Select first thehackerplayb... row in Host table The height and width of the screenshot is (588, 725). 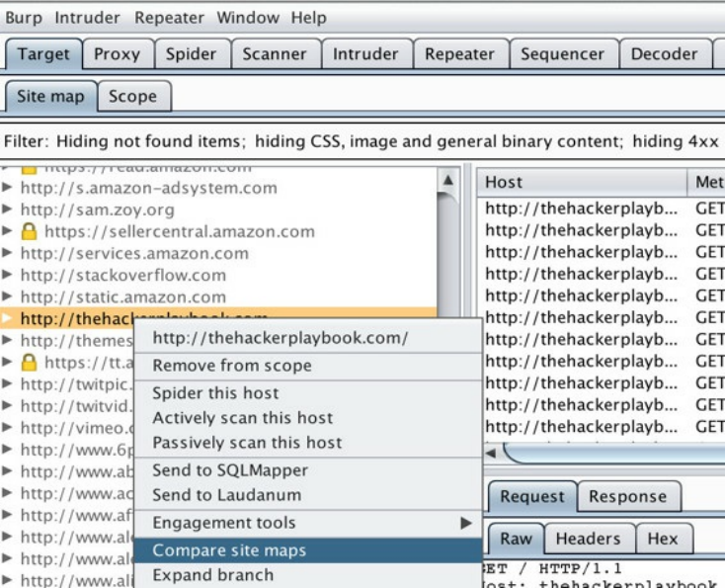[x=582, y=209]
